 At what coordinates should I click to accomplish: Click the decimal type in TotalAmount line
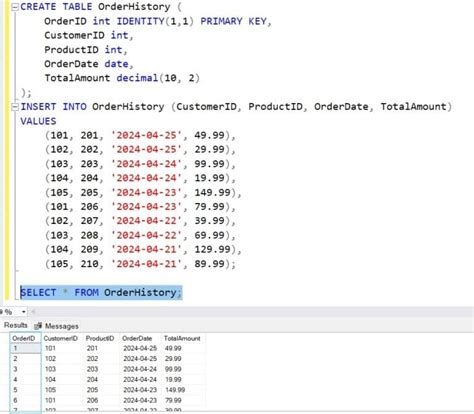click(x=137, y=78)
